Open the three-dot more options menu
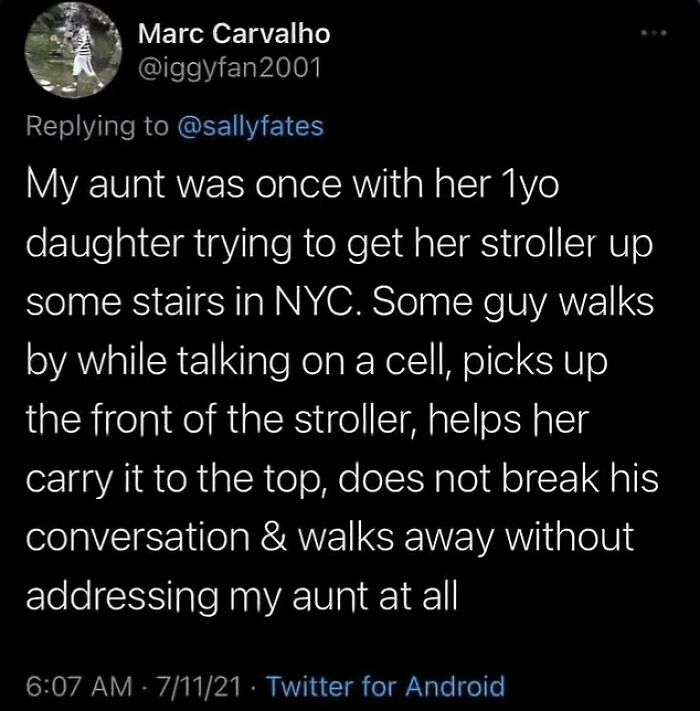Viewport: 700px width, 711px height. click(x=654, y=33)
